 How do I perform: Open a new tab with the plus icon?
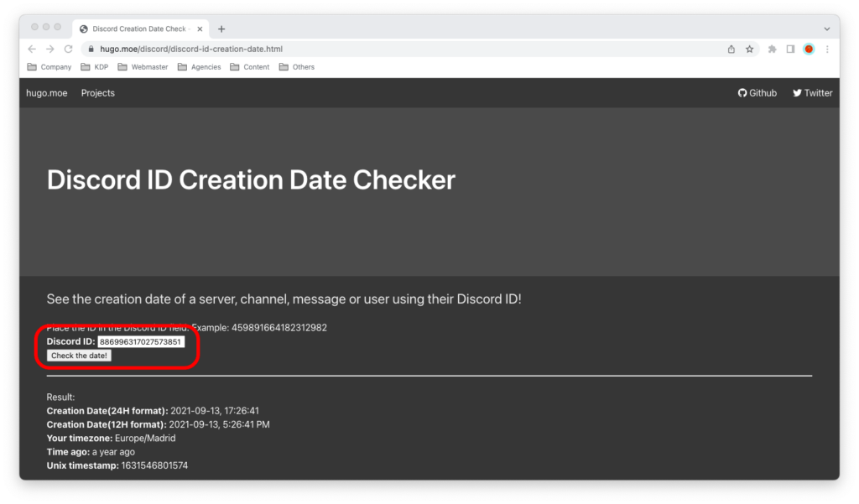pos(221,29)
